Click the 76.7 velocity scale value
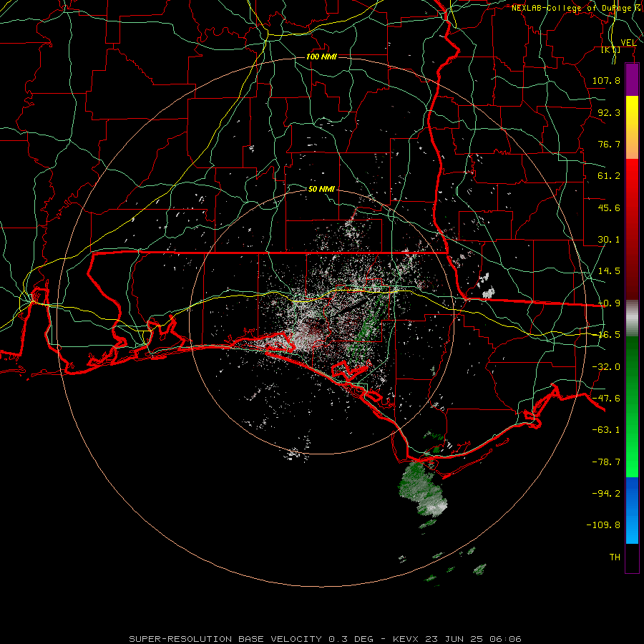Screen dimensions: 644x644 [x=609, y=144]
